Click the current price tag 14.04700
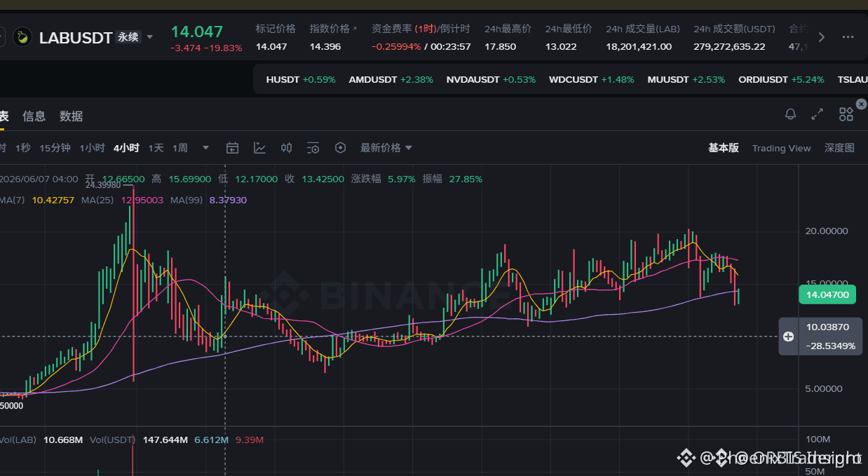The width and height of the screenshot is (868, 476). pyautogui.click(x=827, y=295)
